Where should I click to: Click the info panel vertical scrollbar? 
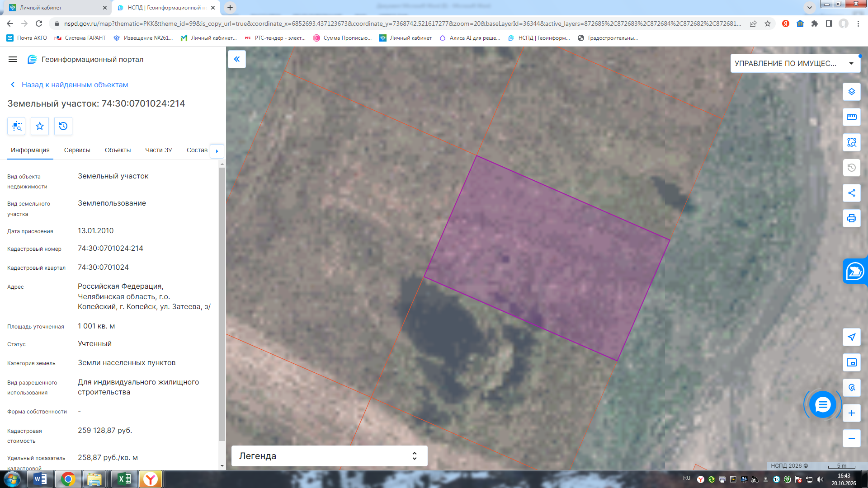pos(222,305)
